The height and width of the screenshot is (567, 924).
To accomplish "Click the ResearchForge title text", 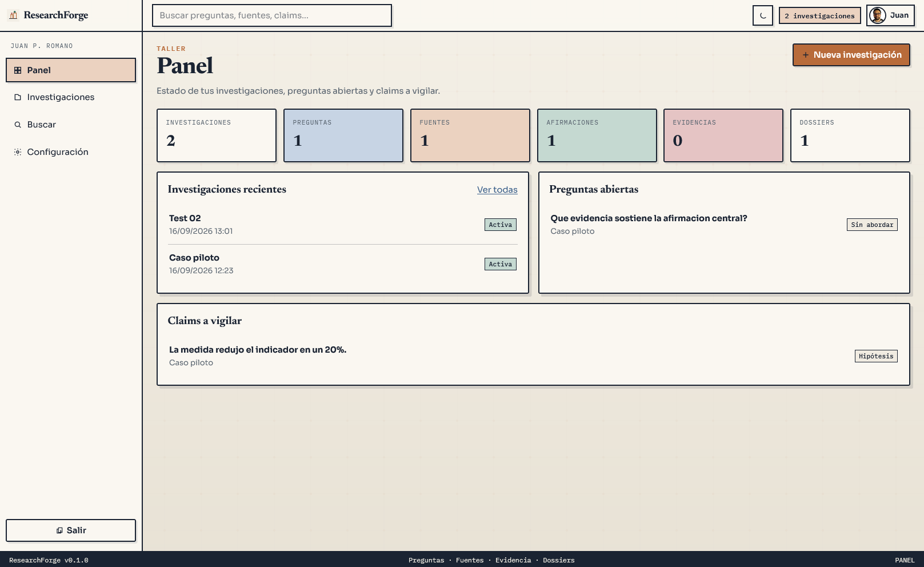I will [x=56, y=15].
